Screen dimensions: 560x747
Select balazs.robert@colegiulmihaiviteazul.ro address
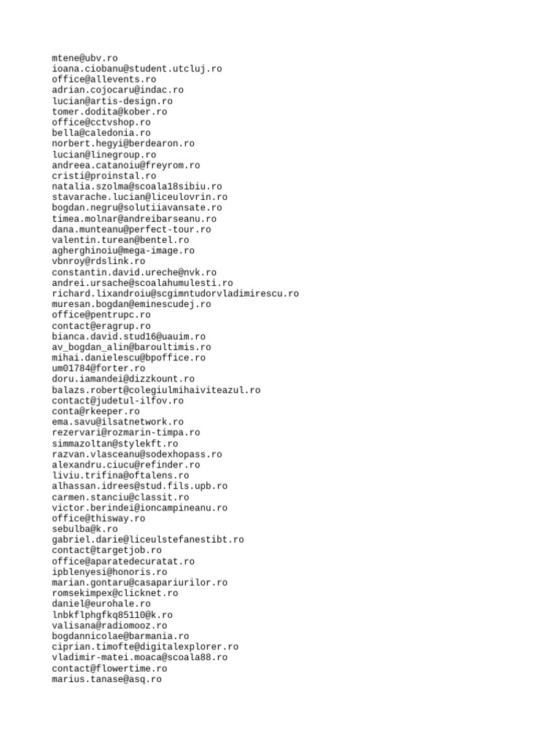(x=156, y=390)
